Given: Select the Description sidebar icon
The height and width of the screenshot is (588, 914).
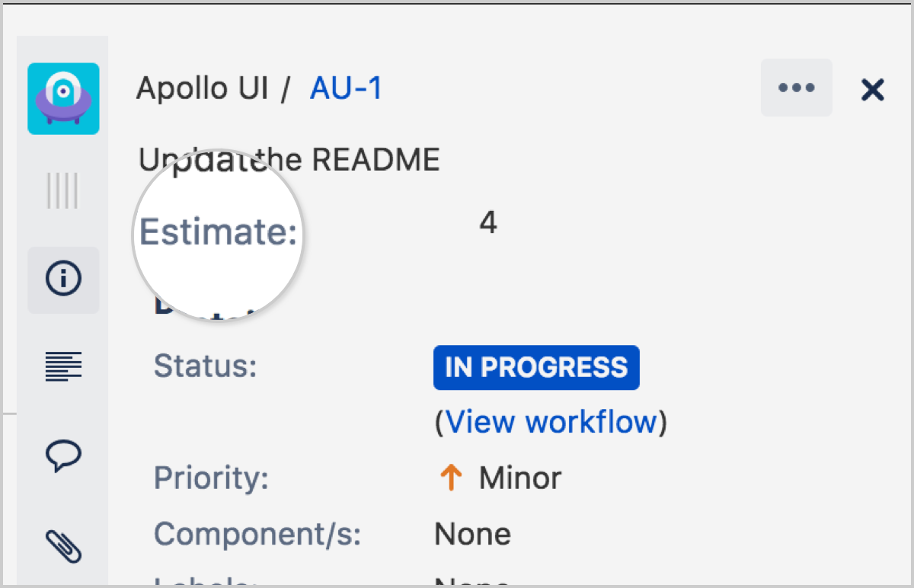Looking at the screenshot, I should point(63,366).
